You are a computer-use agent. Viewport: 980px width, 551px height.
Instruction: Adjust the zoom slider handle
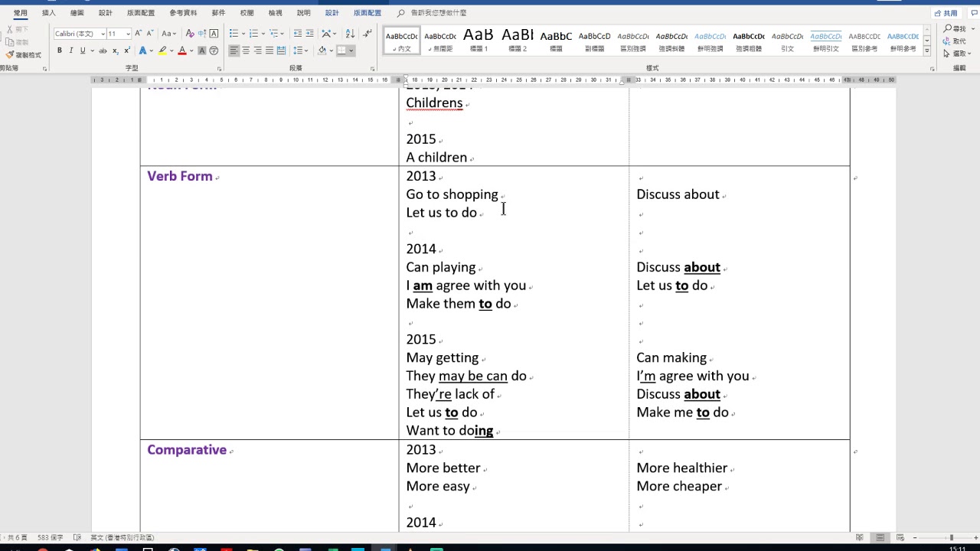[x=951, y=538]
